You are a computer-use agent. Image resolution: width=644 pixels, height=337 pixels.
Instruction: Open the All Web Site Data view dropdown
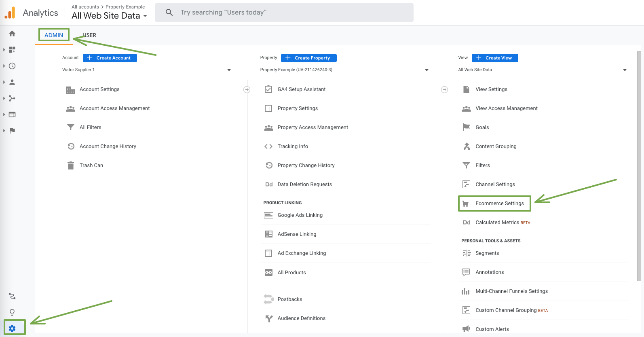pos(543,70)
